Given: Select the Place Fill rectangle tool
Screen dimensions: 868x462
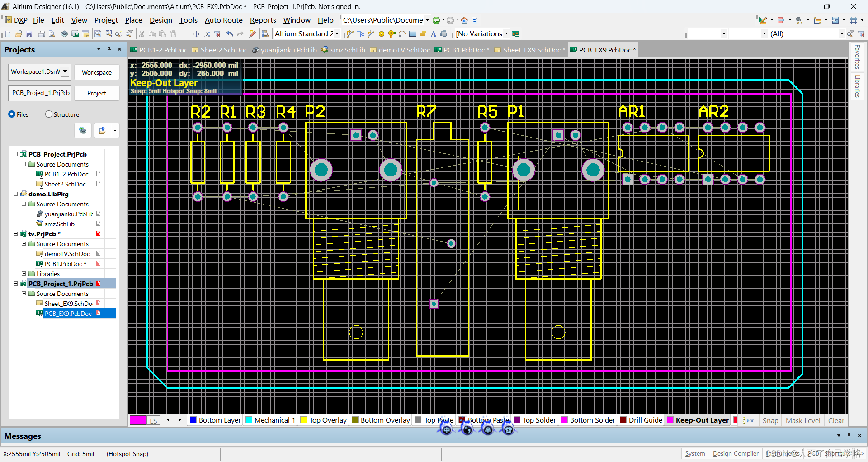Looking at the screenshot, I should (x=413, y=34).
